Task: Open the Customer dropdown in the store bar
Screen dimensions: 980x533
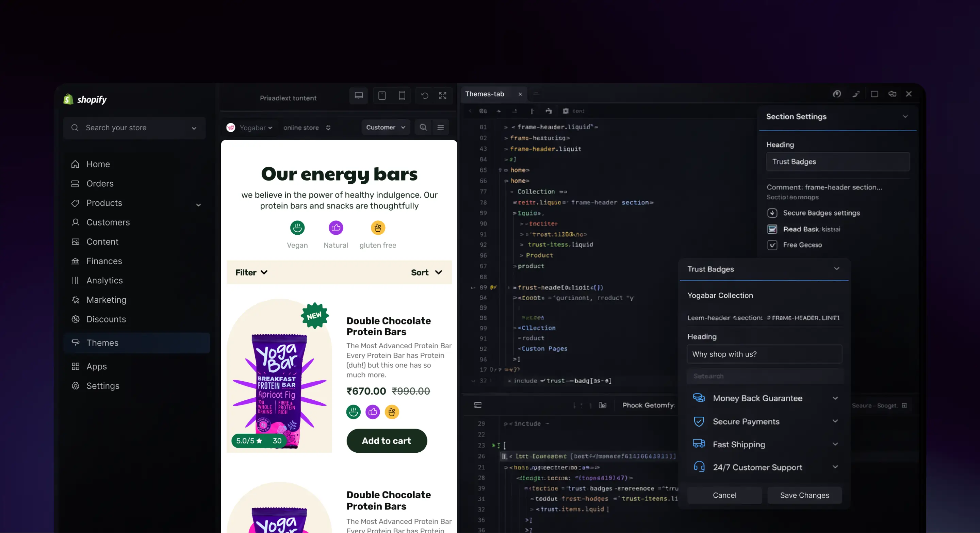Action: pyautogui.click(x=386, y=127)
